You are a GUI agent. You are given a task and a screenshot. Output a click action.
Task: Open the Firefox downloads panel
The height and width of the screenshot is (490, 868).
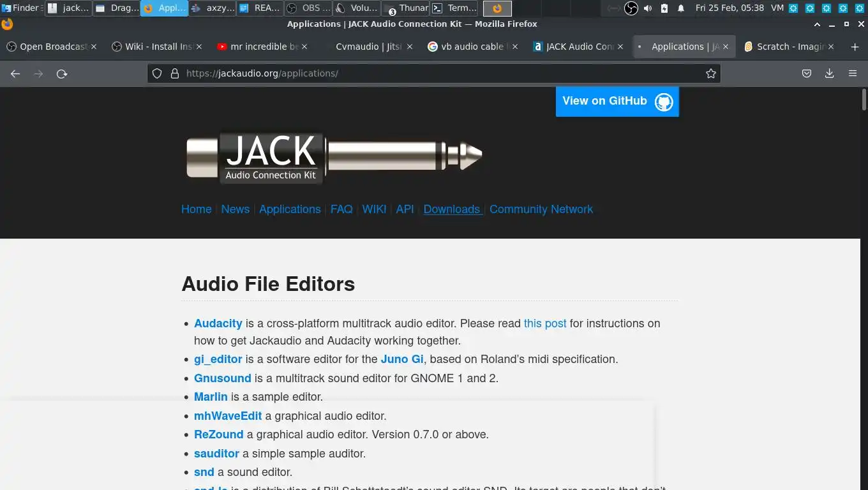(x=830, y=73)
